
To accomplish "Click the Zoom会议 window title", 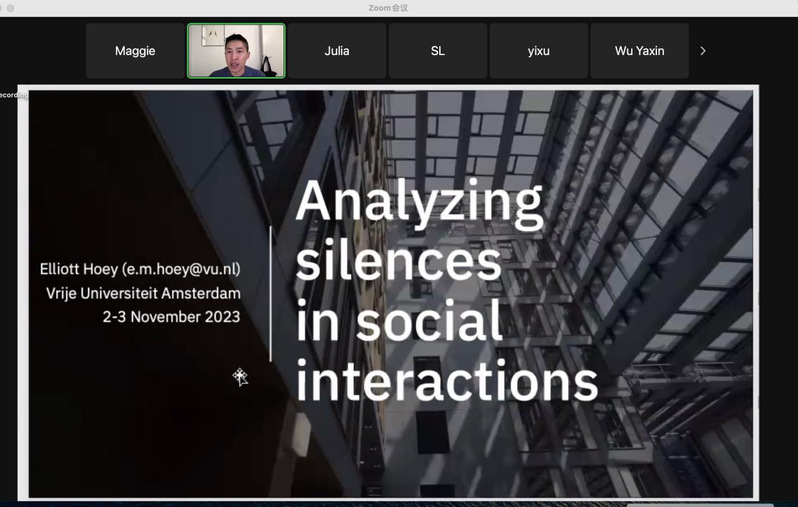I will coord(388,8).
